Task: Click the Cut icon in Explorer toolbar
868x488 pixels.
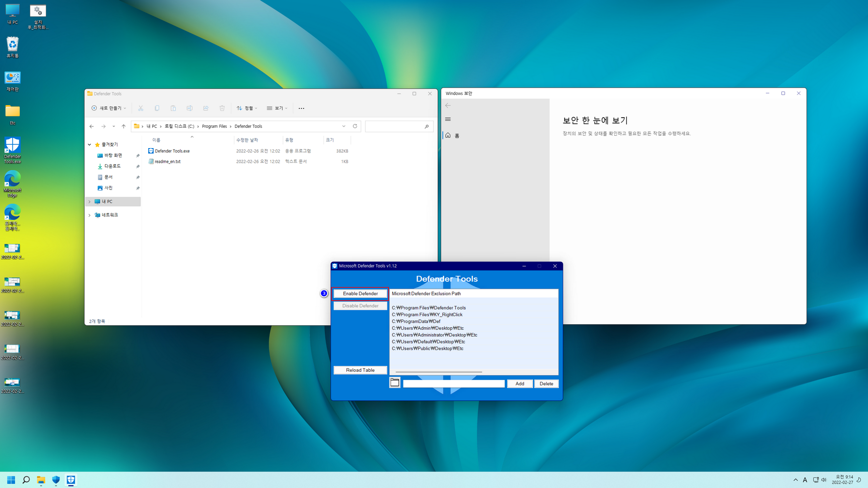Action: pyautogui.click(x=140, y=108)
